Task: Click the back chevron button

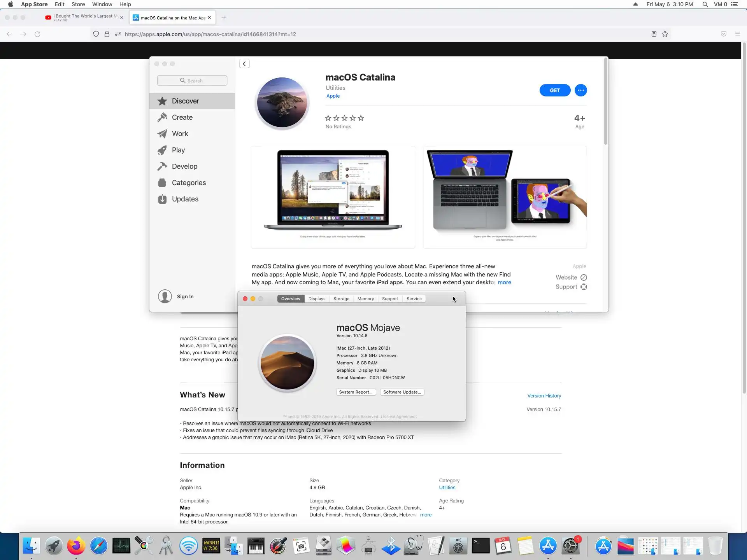Action: click(244, 64)
